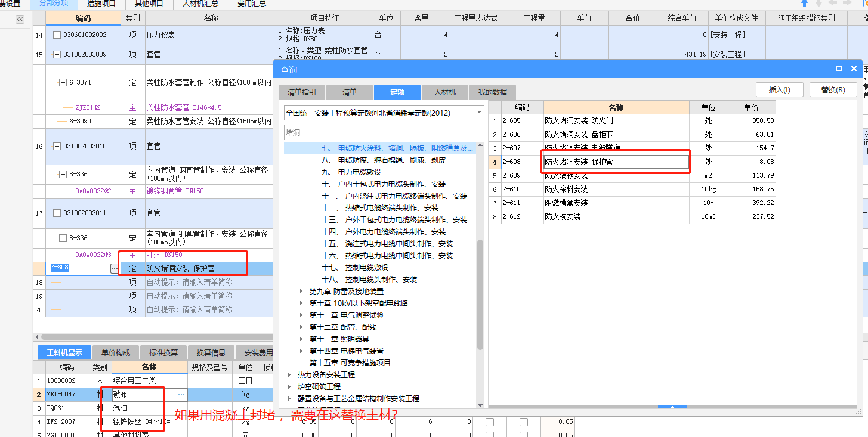Image resolution: width=868 pixels, height=437 pixels.
Task: Select tree item 十七、控制电缆敷设
Action: coord(355,268)
